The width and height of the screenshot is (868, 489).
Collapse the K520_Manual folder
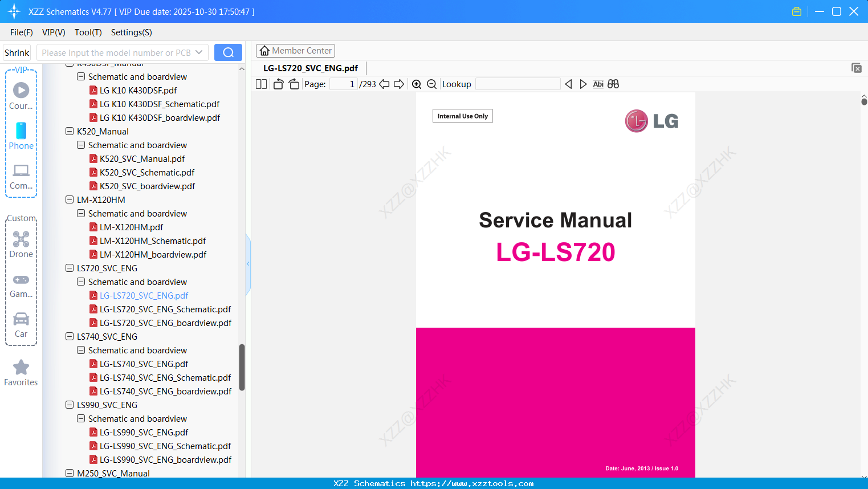coord(69,131)
